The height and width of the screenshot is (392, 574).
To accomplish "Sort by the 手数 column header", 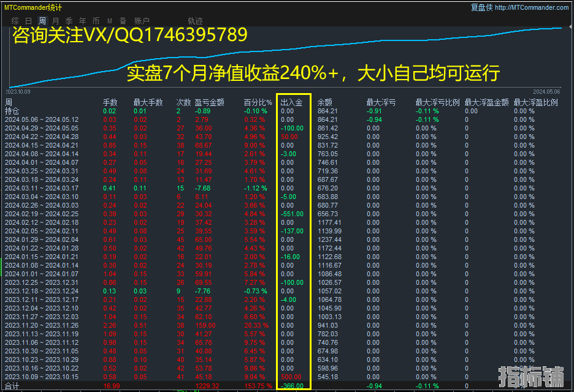I will pyautogui.click(x=110, y=102).
